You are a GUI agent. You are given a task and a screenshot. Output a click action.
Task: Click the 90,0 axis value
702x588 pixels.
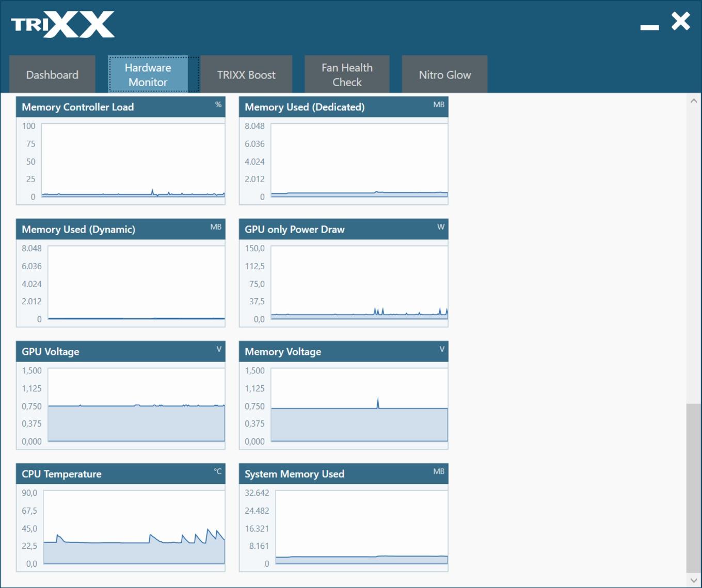(x=29, y=493)
